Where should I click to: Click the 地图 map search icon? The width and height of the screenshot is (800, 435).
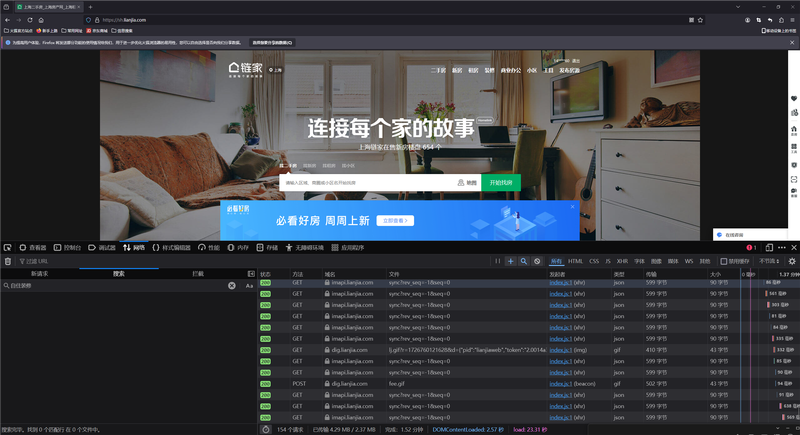[x=467, y=183]
